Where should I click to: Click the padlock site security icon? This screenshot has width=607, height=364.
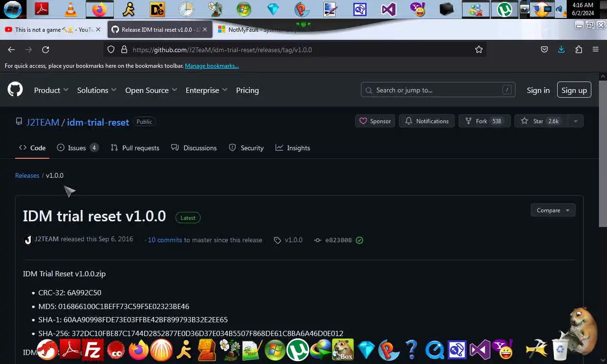coord(124,49)
